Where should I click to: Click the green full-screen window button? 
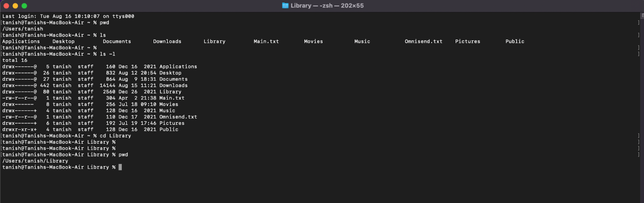click(x=24, y=6)
